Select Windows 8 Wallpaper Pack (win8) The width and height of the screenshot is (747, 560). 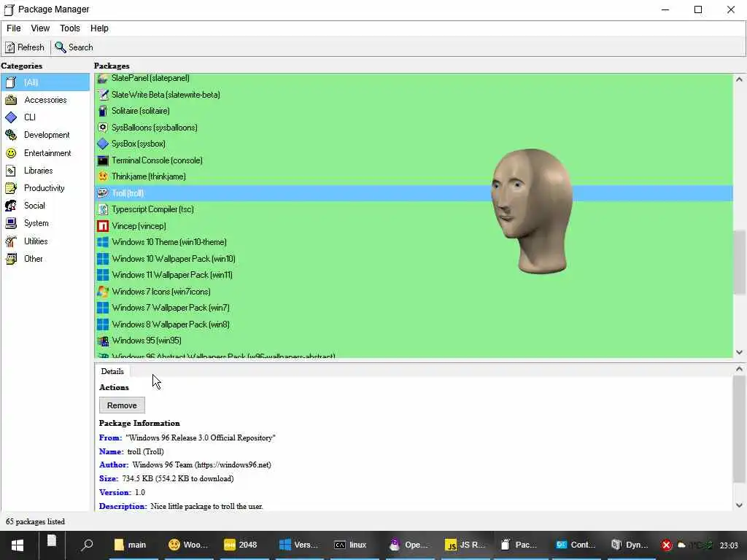(x=414, y=324)
